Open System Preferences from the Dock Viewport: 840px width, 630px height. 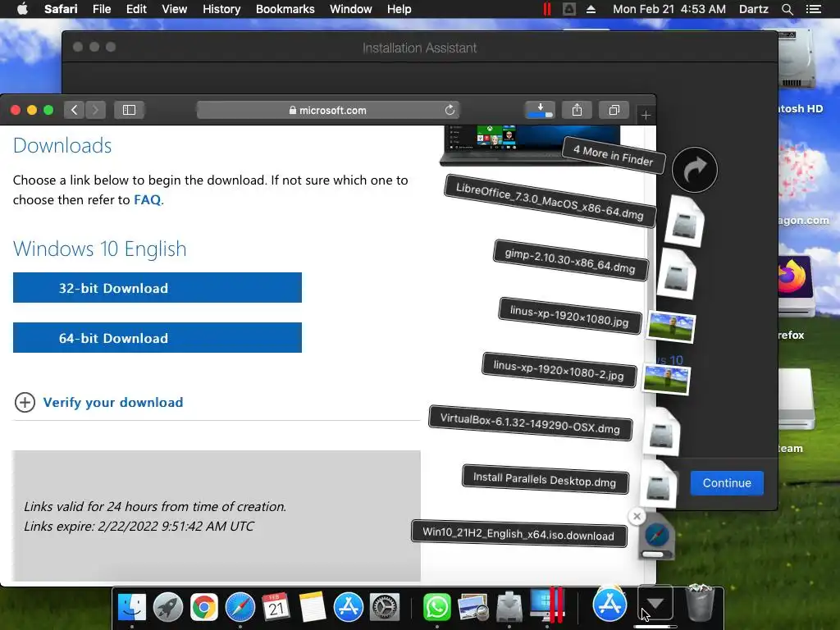click(x=385, y=607)
